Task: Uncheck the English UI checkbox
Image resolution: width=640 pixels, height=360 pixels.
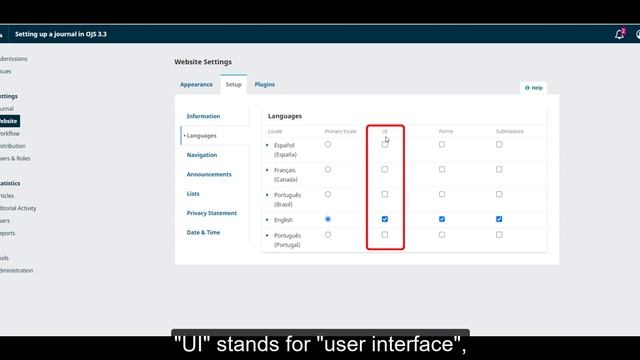Action: [385, 219]
